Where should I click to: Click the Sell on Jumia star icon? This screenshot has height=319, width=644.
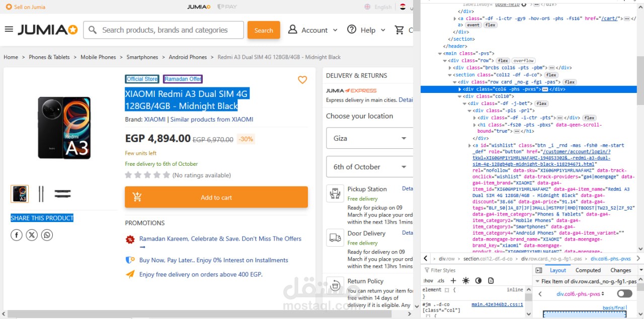coord(9,7)
